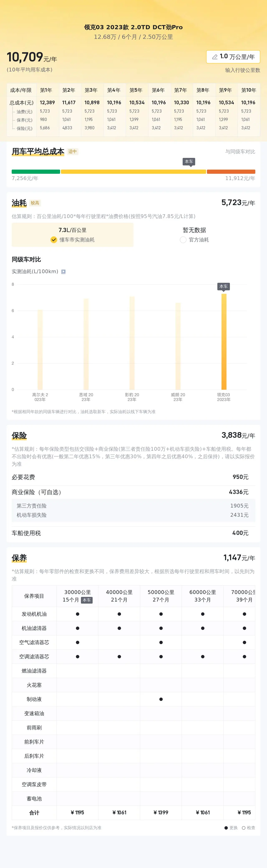The width and height of the screenshot is (267, 868).
Task: Select the 70000公里 39个月 maintenance column
Action: 240,596
